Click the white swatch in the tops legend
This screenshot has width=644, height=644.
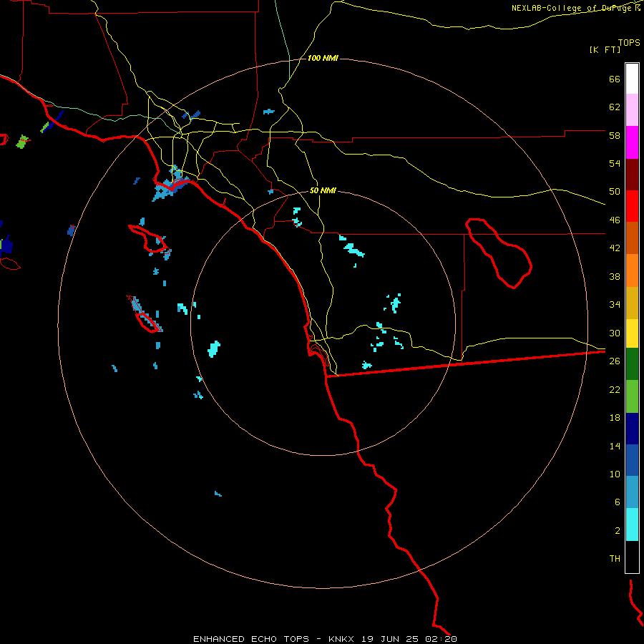coord(632,79)
